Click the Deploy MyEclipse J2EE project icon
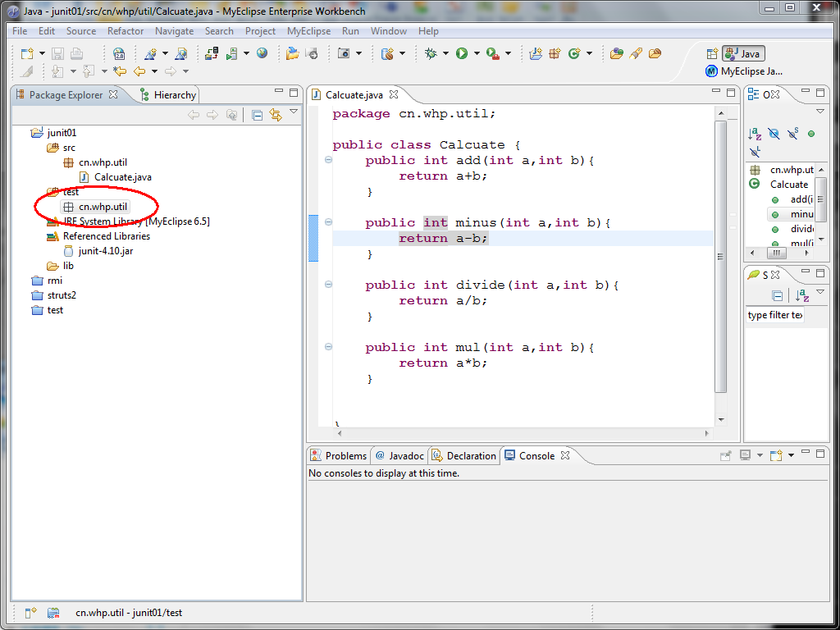Image resolution: width=840 pixels, height=630 pixels. tap(212, 53)
